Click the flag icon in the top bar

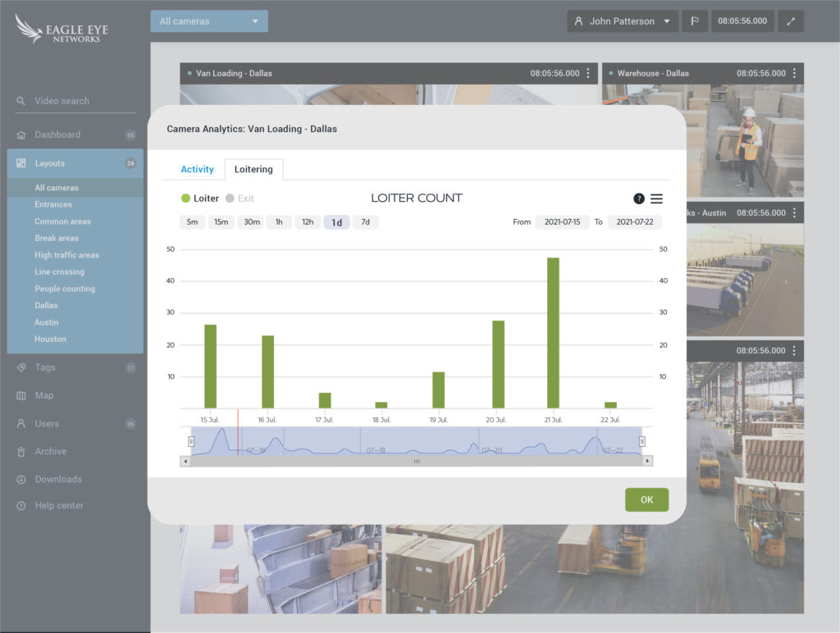(694, 20)
